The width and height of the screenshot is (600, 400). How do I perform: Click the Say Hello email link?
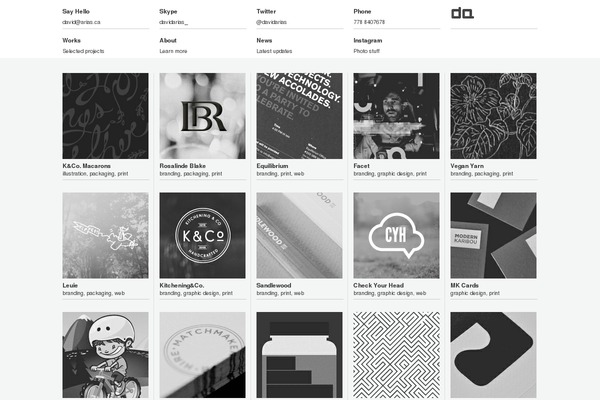[x=81, y=22]
